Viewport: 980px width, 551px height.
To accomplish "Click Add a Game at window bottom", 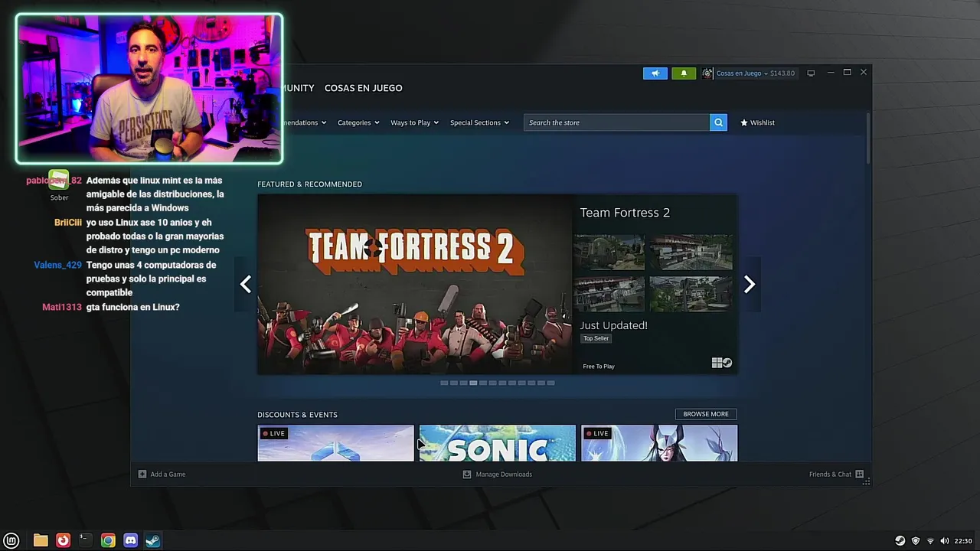I will [x=162, y=474].
